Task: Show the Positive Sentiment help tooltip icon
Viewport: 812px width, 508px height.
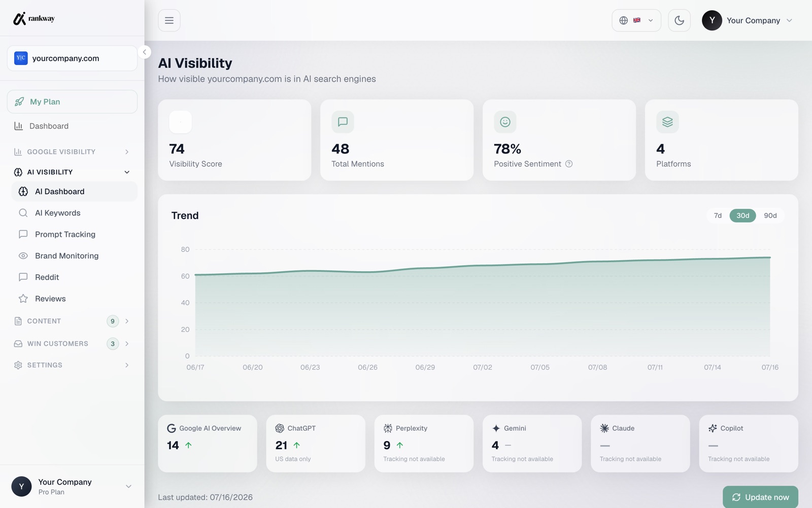Action: coord(569,164)
